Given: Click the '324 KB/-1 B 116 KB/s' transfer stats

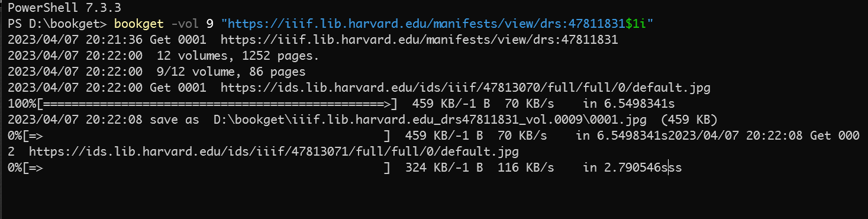Looking at the screenshot, I should point(479,168).
